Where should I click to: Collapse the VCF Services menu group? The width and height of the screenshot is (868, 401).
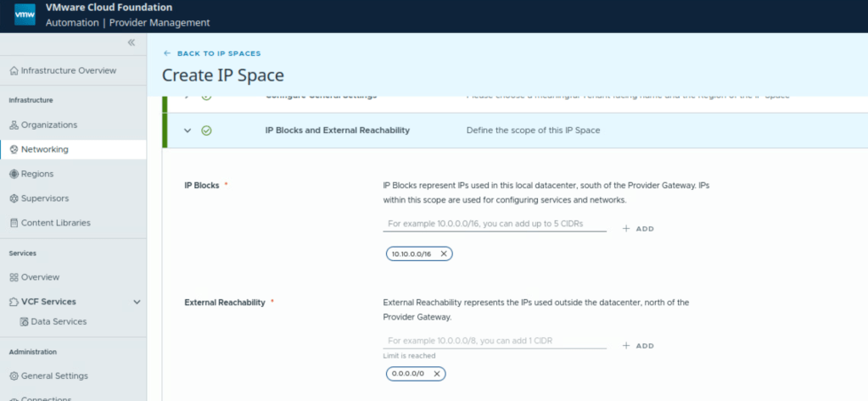click(x=137, y=302)
